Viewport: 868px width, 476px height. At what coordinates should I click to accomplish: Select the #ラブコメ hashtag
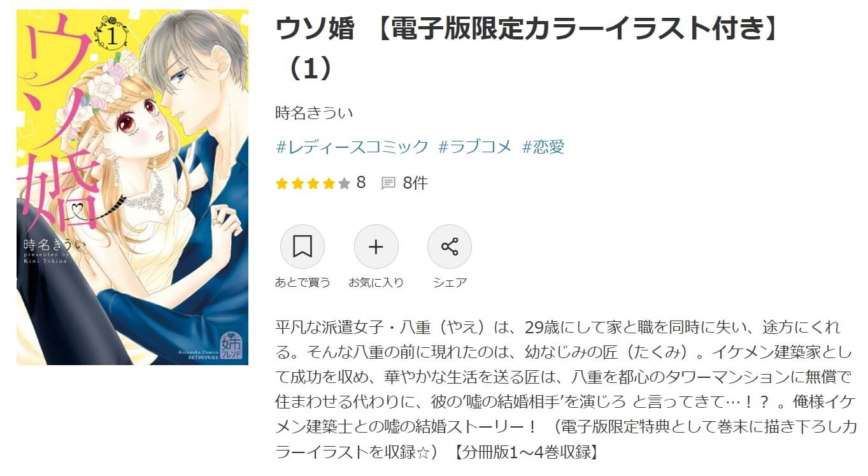coord(475,147)
